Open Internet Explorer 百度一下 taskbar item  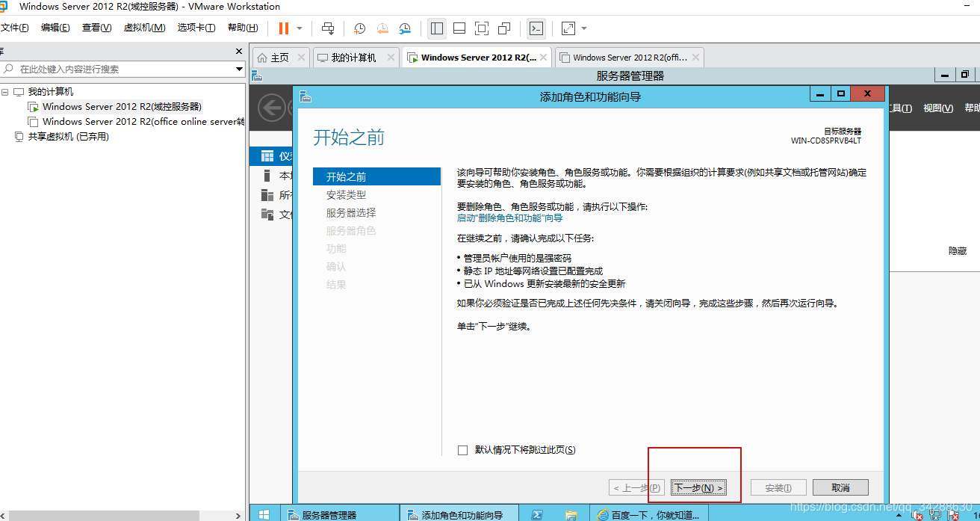pyautogui.click(x=650, y=514)
